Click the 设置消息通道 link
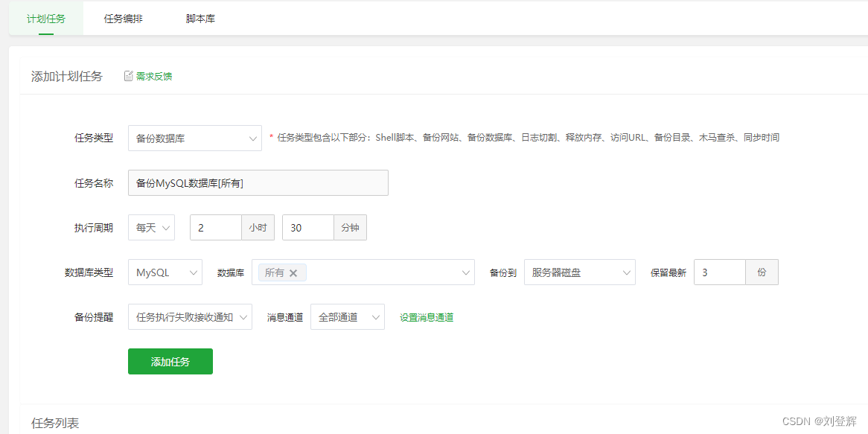The width and height of the screenshot is (868, 434). [x=427, y=317]
